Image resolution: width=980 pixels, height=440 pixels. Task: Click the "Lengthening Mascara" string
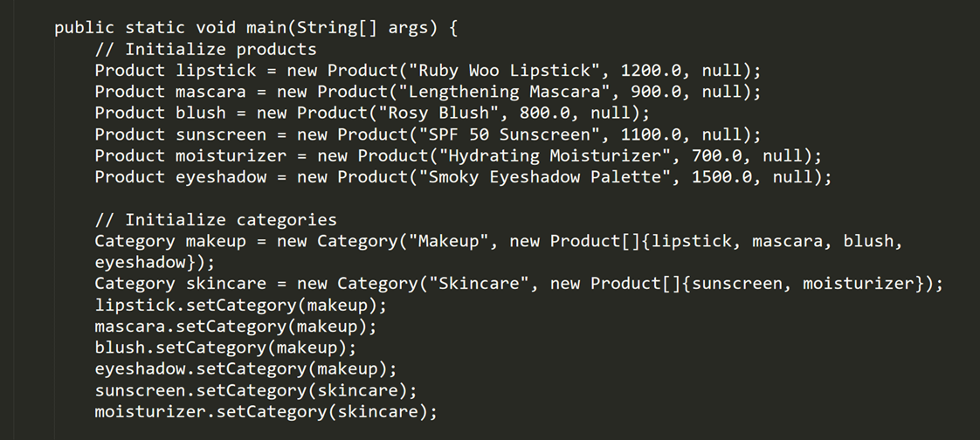click(x=504, y=92)
